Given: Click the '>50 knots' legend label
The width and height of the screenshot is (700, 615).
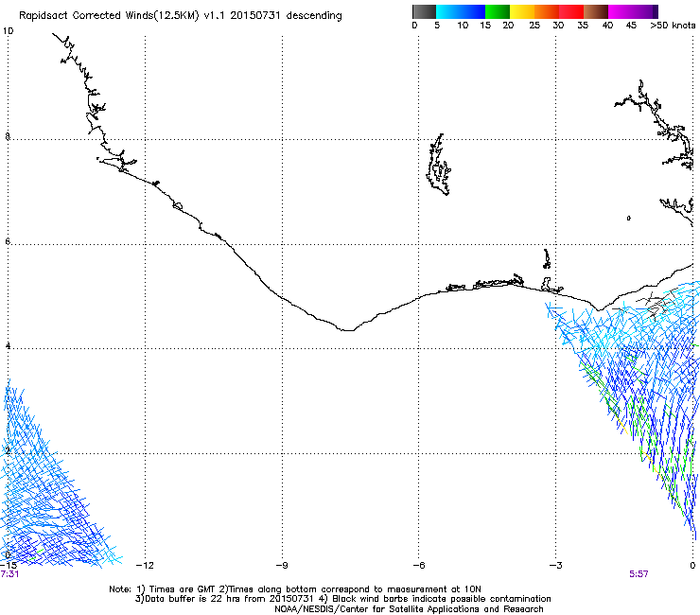Looking at the screenshot, I should 673,25.
